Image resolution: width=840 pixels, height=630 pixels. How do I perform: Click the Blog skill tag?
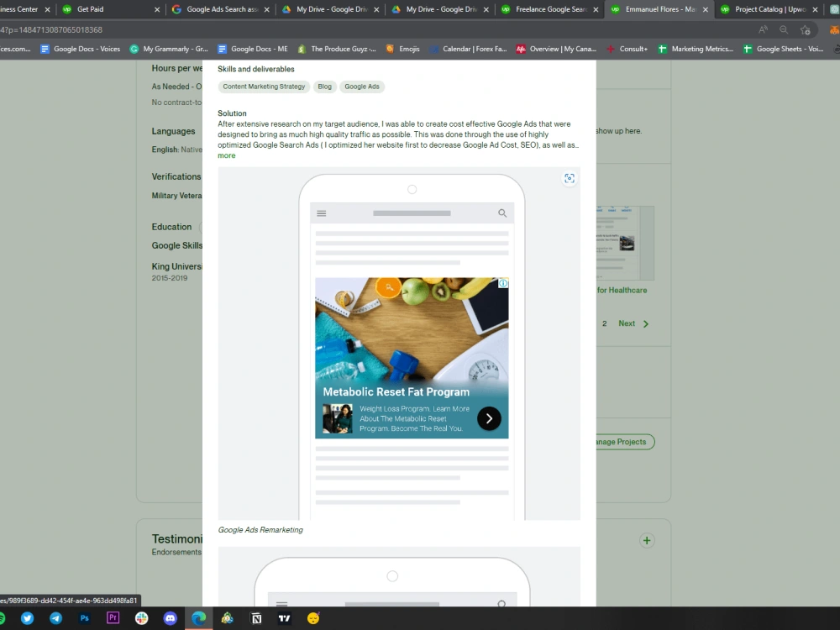click(324, 87)
